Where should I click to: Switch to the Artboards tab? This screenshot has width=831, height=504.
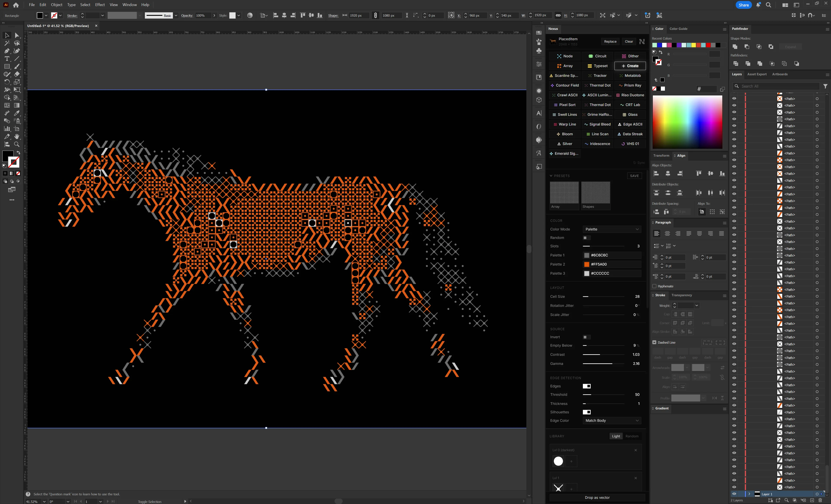point(780,74)
